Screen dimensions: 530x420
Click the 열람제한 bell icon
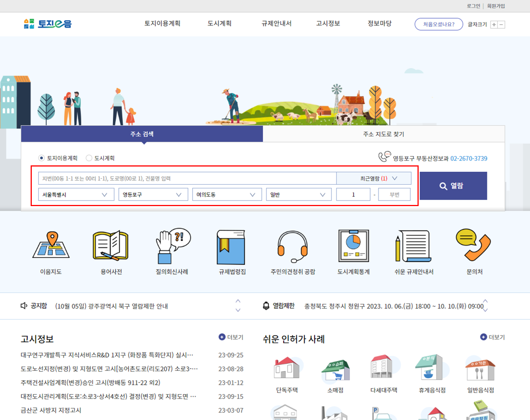pyautogui.click(x=266, y=306)
